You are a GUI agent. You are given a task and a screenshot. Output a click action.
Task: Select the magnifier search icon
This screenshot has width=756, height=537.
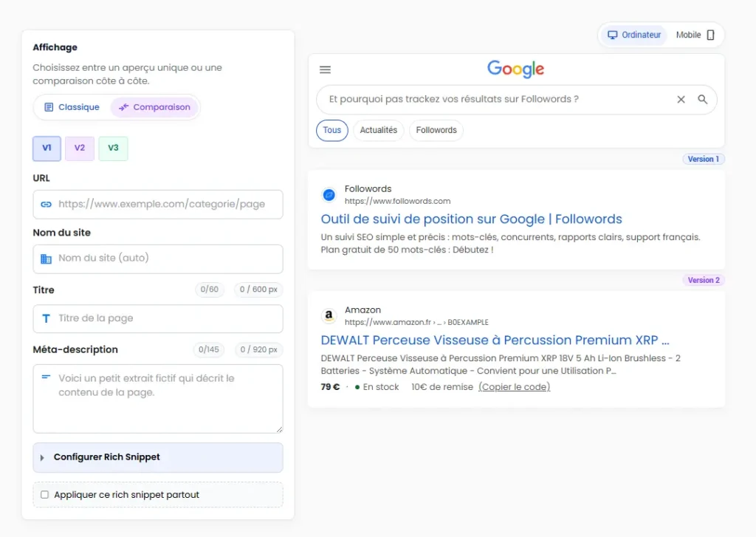(702, 99)
